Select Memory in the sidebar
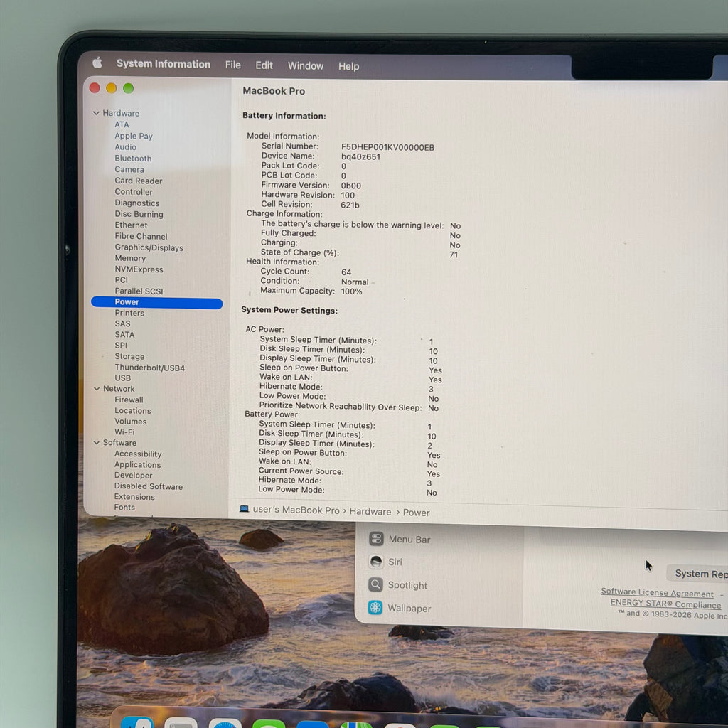Screen dimensions: 728x728 (x=131, y=258)
